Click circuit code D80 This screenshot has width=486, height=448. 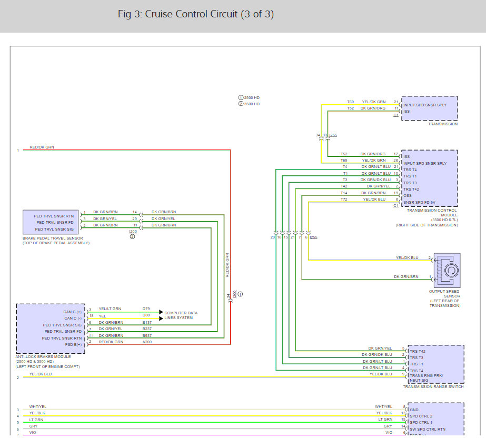pyautogui.click(x=146, y=315)
